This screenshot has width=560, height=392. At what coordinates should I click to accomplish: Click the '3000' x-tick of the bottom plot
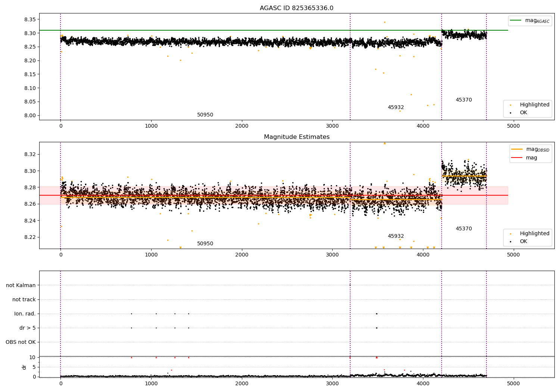coord(332,384)
